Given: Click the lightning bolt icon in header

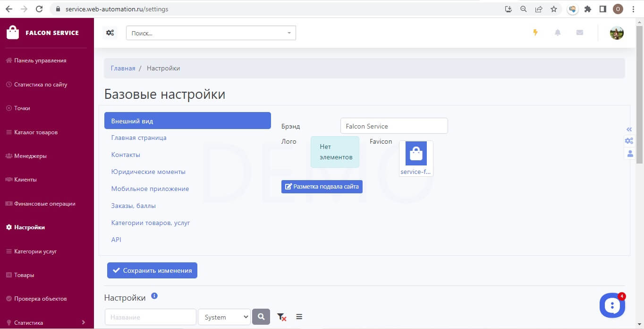Looking at the screenshot, I should (535, 33).
